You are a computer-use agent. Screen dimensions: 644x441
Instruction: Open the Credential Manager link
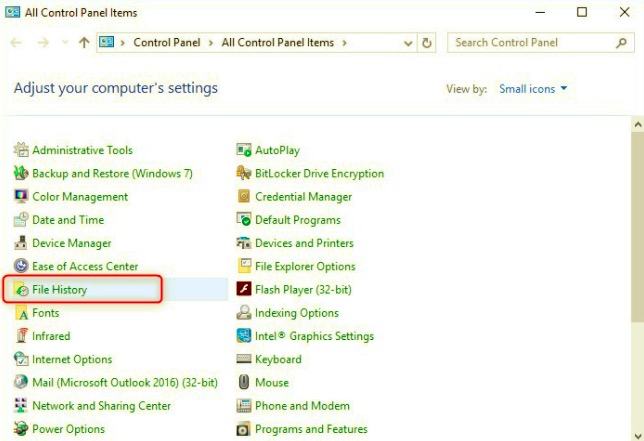304,197
